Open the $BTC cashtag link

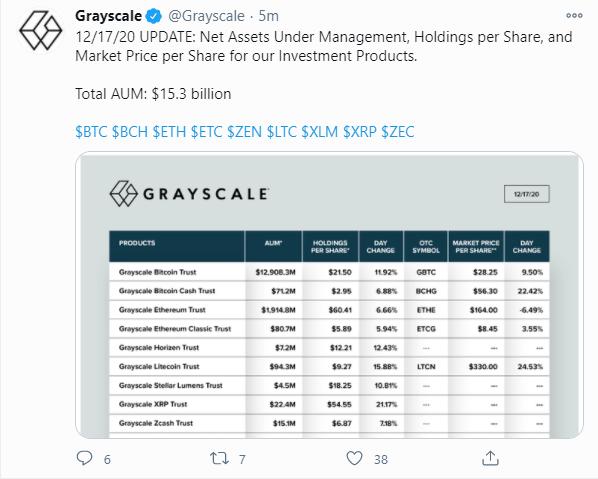tap(91, 132)
